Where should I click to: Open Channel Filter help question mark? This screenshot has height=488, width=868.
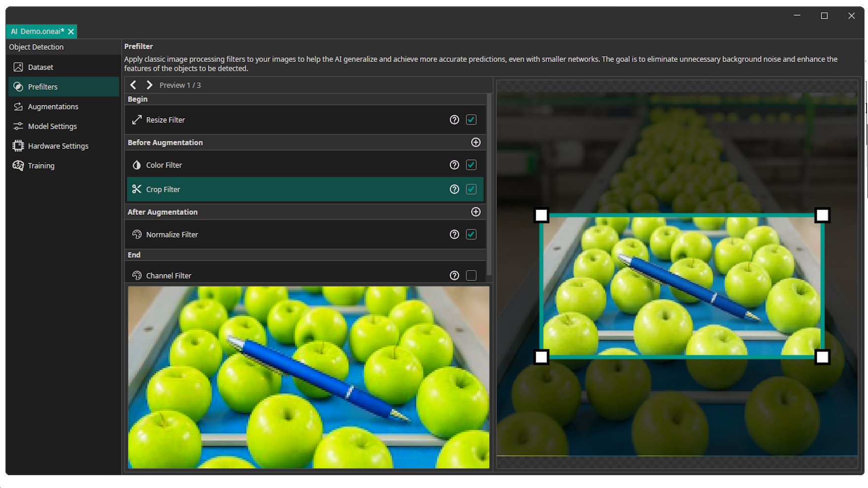click(454, 276)
